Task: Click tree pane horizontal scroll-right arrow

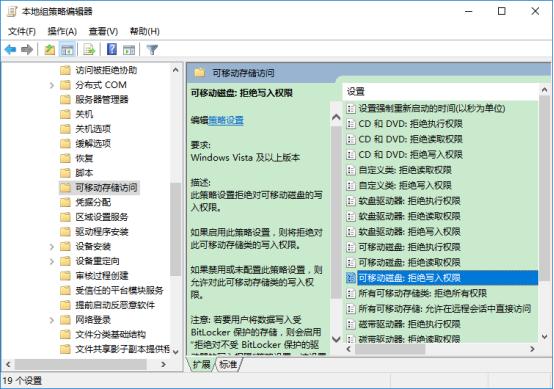Action: [163, 364]
